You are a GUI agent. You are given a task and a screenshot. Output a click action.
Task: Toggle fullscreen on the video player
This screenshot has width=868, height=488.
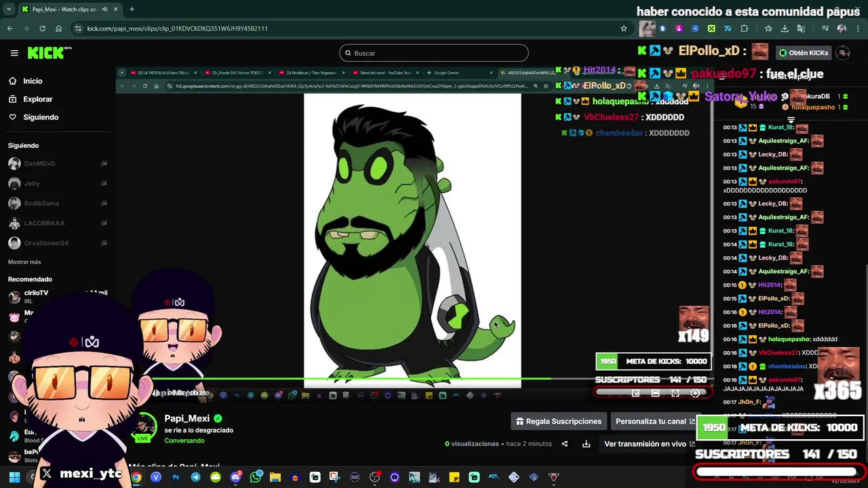tap(675, 393)
